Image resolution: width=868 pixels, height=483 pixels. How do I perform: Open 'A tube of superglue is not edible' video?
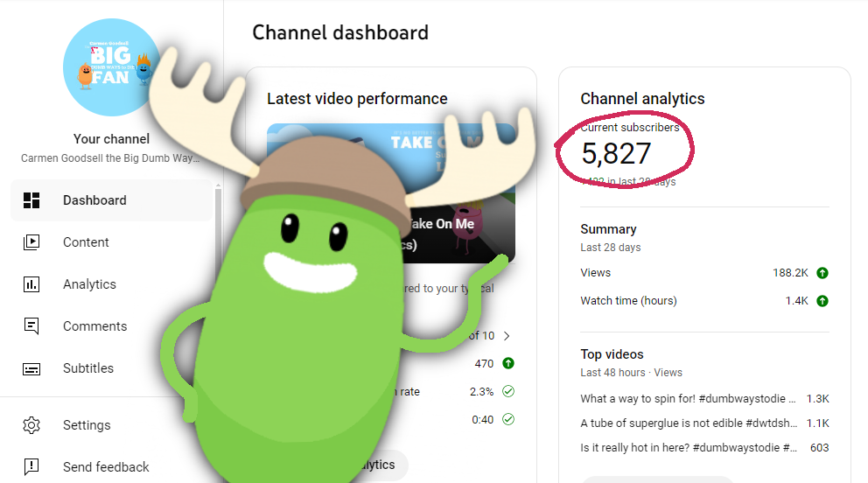(x=689, y=423)
